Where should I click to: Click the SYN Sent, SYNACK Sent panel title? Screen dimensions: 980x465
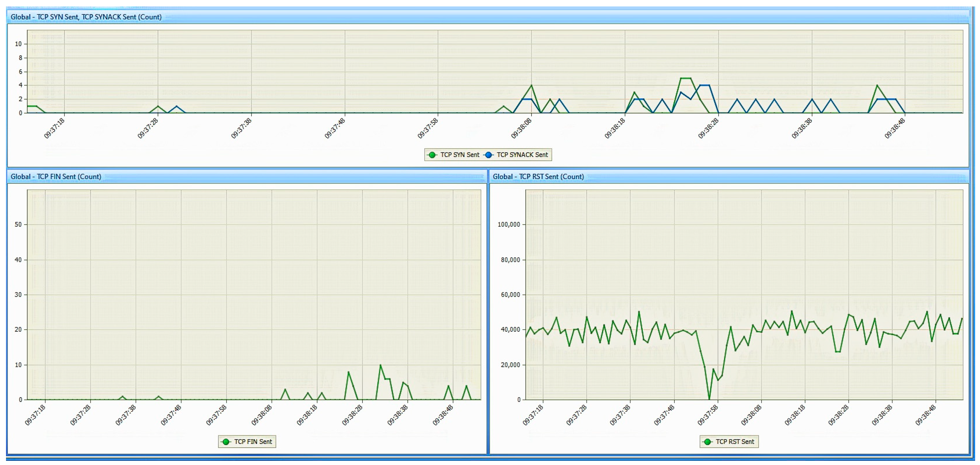pyautogui.click(x=86, y=17)
